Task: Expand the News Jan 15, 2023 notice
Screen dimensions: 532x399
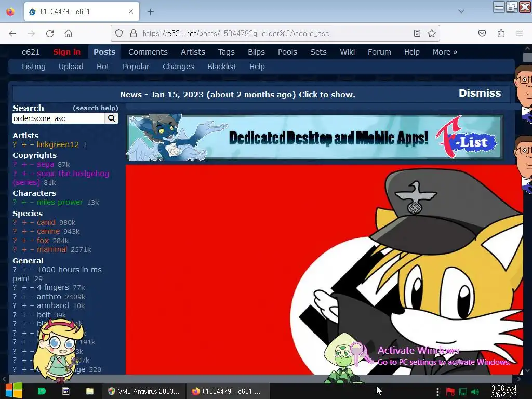Action: pyautogui.click(x=237, y=95)
